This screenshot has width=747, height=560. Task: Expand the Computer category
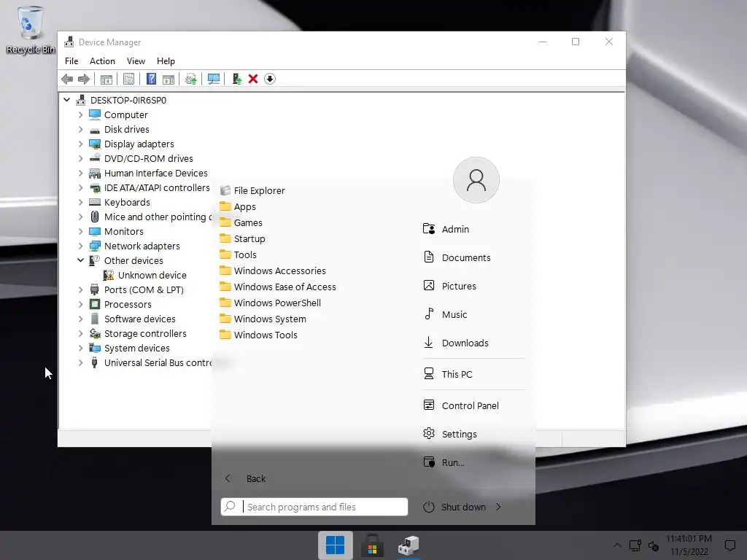click(x=80, y=114)
